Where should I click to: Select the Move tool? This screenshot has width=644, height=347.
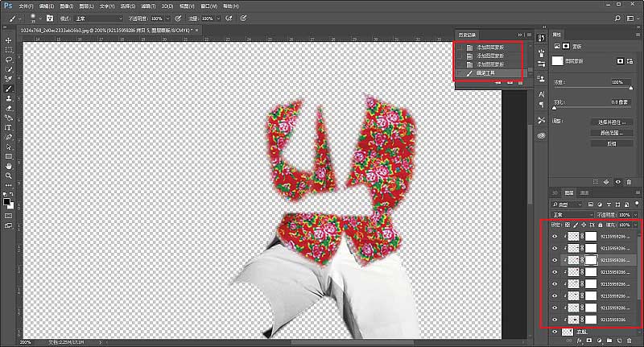[x=9, y=39]
